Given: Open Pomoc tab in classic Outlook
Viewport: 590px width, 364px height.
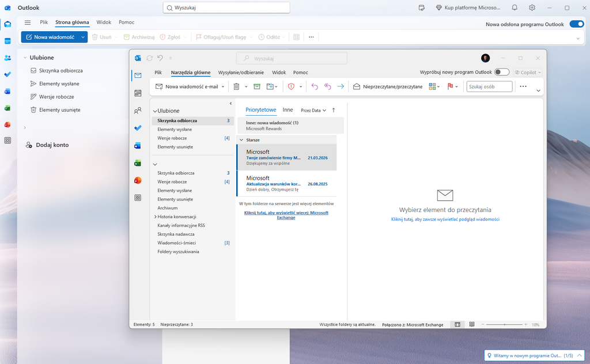Looking at the screenshot, I should (301, 73).
